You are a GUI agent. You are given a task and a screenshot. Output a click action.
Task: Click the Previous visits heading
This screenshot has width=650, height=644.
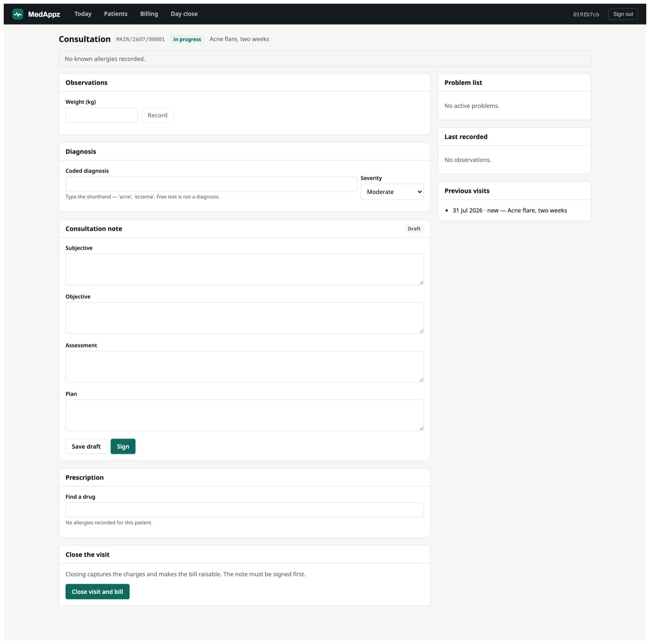click(467, 191)
